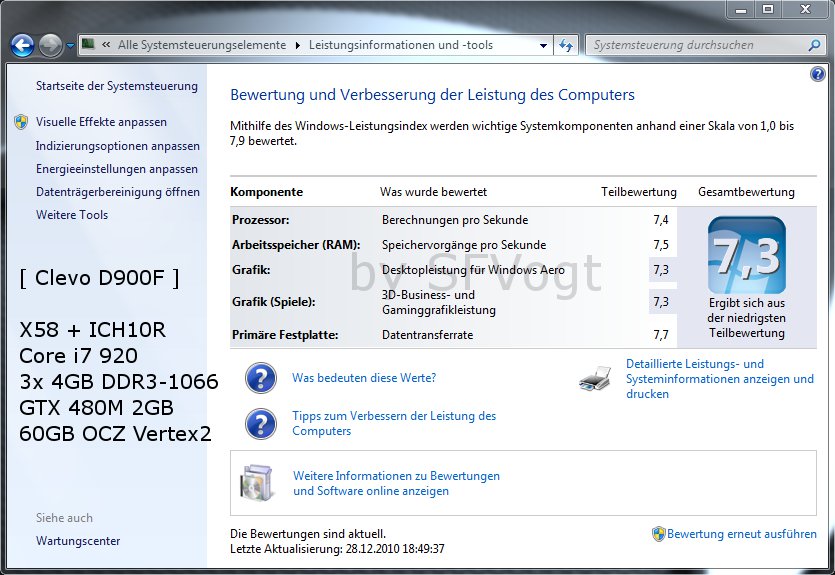Click Desktopleistung für Windows Aero text

[473, 270]
